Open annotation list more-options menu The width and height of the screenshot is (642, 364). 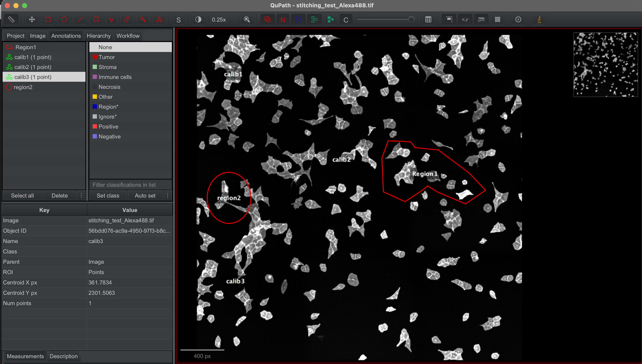[x=81, y=196]
